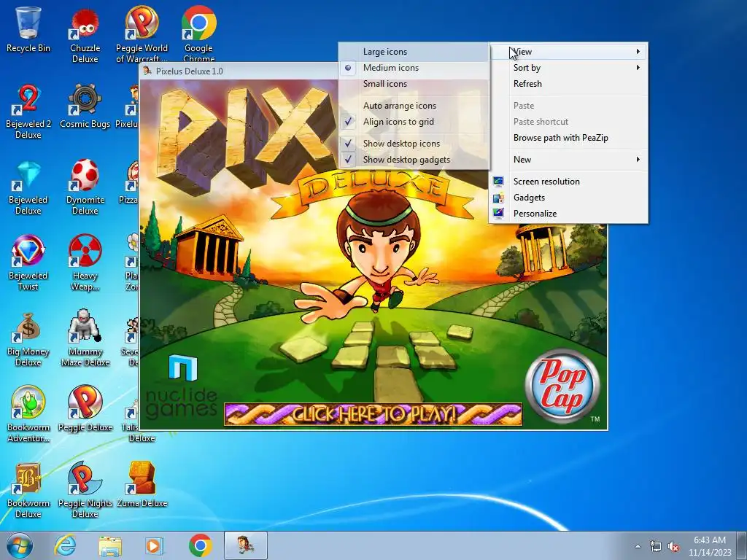Select the Big Money Deluxe shortcut

click(28, 338)
